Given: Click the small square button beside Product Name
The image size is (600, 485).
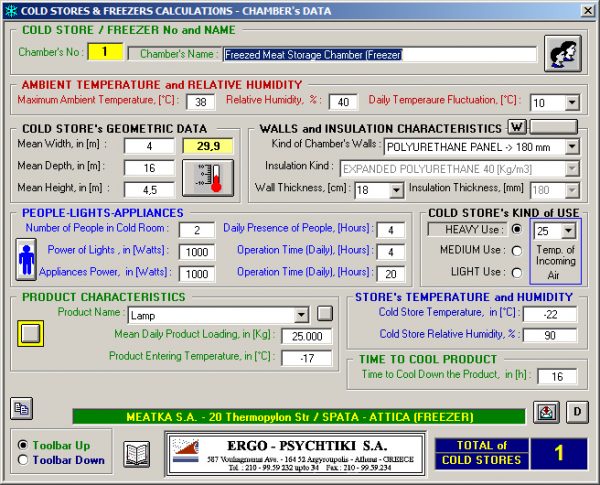Looking at the screenshot, I should coord(324,314).
